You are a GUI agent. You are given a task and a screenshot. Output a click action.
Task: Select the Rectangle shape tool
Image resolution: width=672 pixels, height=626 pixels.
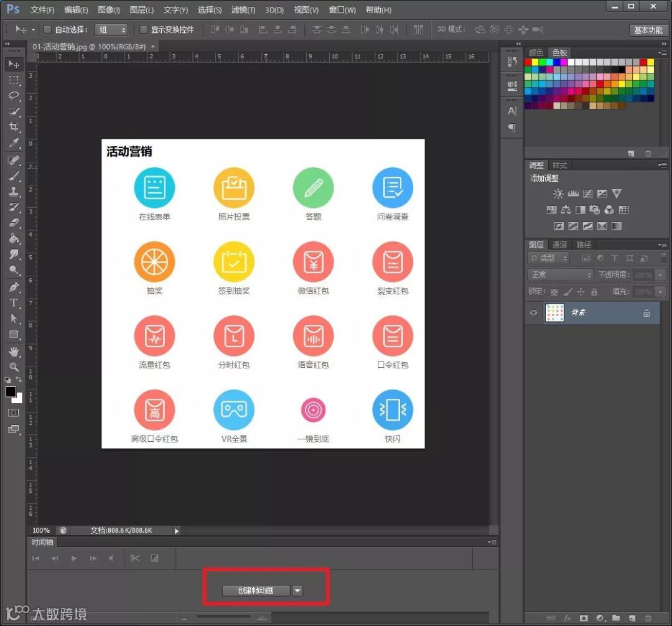click(x=14, y=334)
